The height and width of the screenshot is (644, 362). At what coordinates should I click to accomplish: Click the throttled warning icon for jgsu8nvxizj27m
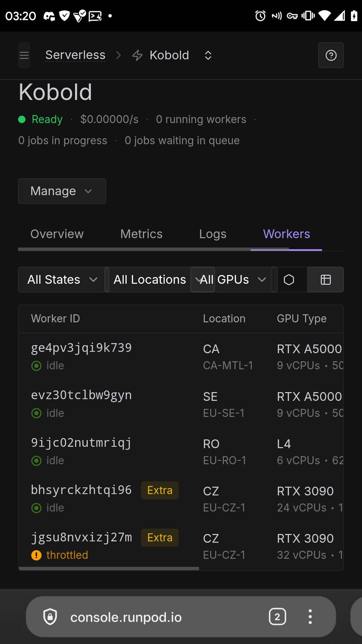tap(36, 555)
